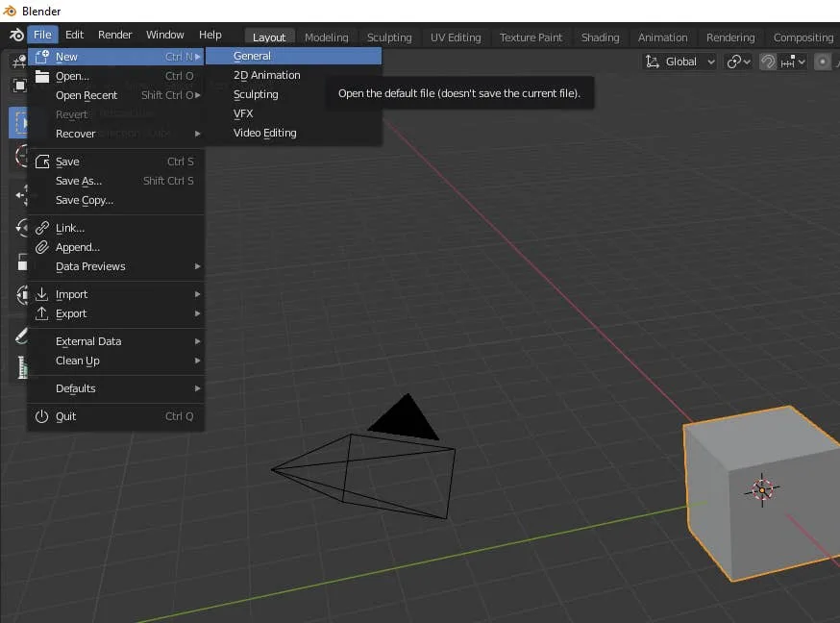Open the pivot point dropdown
The width and height of the screenshot is (840, 623).
tap(738, 62)
